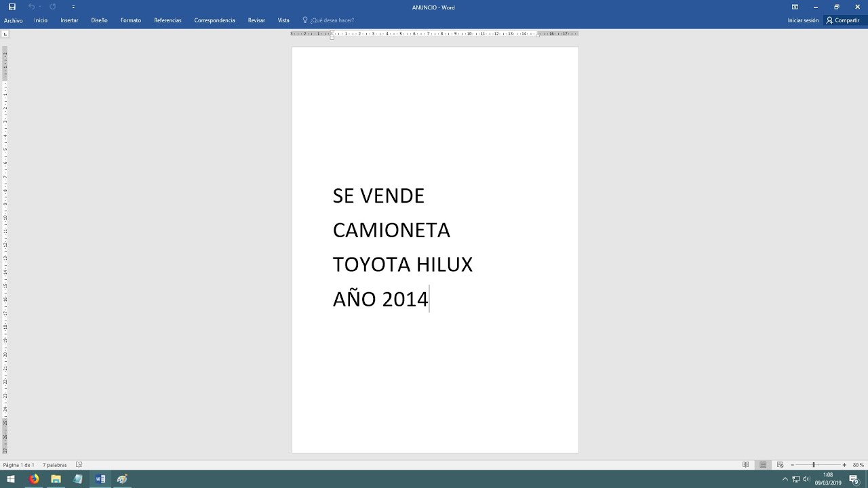Open the Revisar tab
Viewport: 868px width, 488px height.
[256, 20]
